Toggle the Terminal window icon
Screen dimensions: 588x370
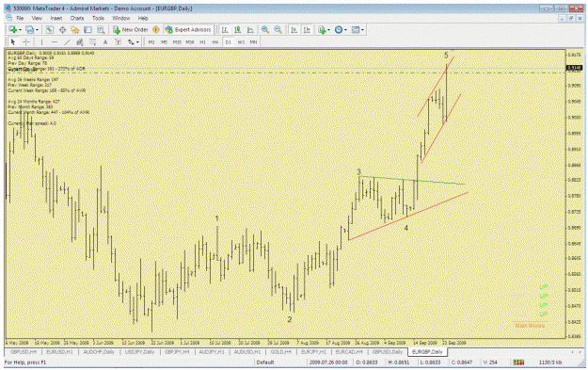point(87,29)
